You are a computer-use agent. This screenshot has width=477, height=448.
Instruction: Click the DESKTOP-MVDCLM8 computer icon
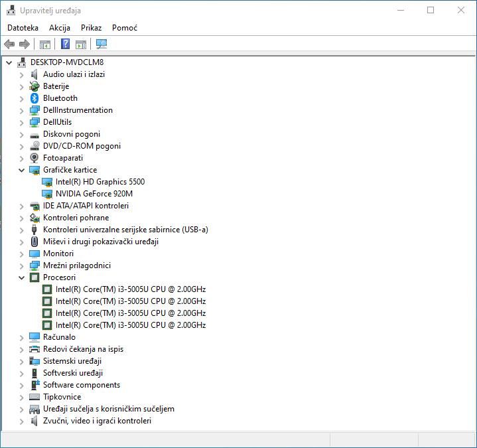[22, 62]
